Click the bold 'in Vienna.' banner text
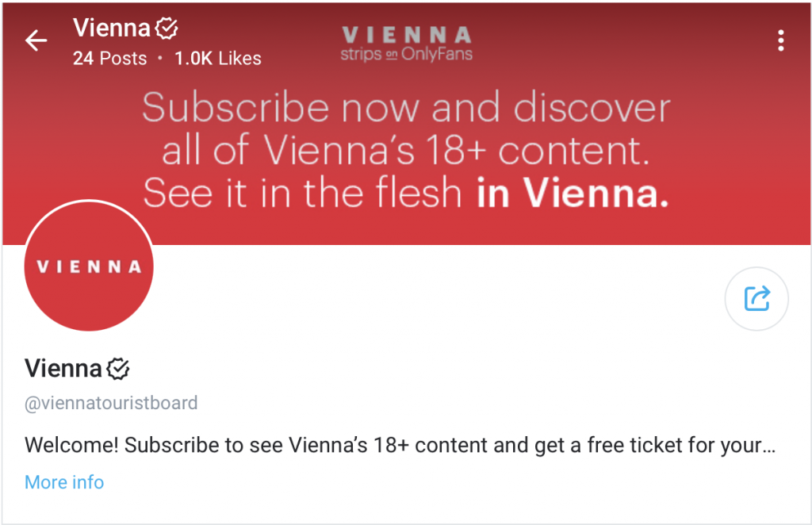The image size is (812, 525). [x=573, y=193]
